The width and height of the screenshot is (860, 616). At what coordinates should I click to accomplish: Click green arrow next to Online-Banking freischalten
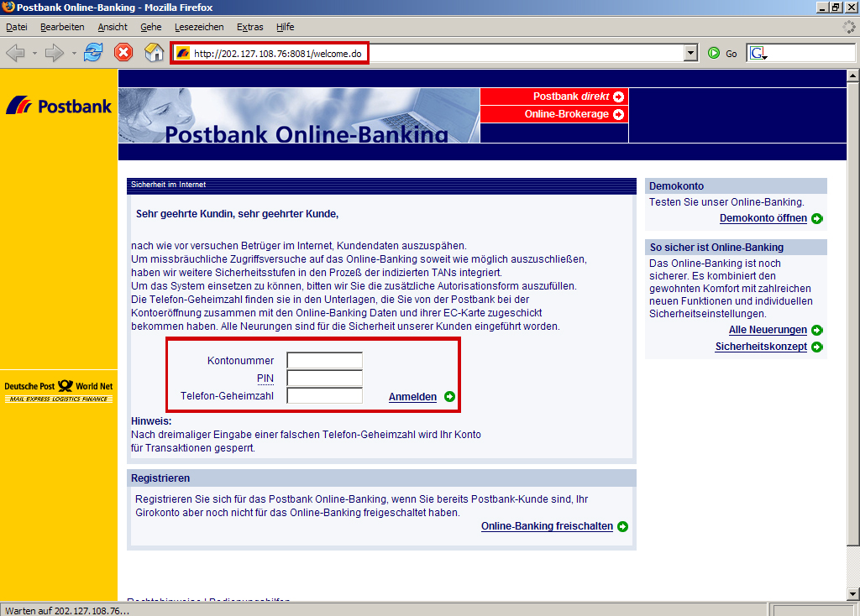(x=622, y=527)
